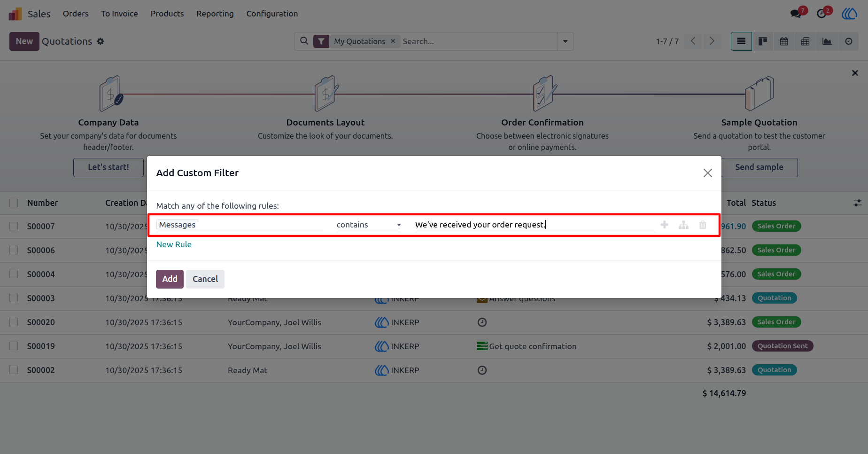Image resolution: width=868 pixels, height=454 pixels.
Task: Open the optional columns settings icon
Action: (857, 203)
